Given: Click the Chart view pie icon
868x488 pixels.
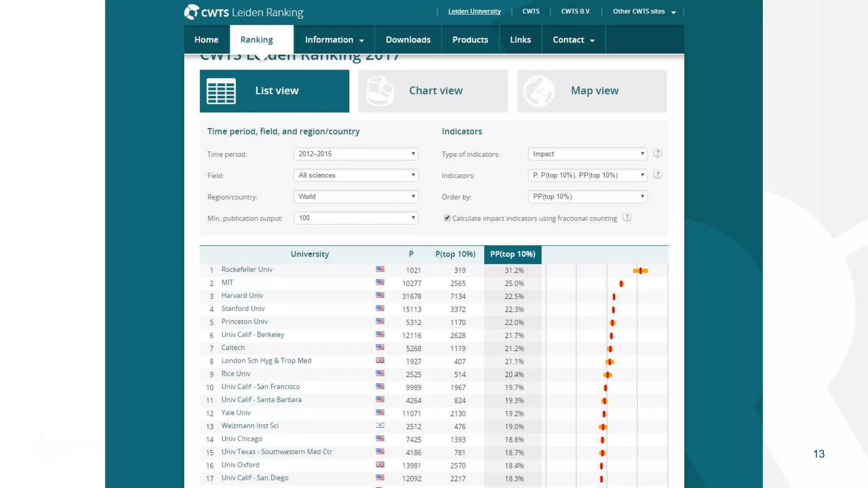Looking at the screenshot, I should [380, 91].
